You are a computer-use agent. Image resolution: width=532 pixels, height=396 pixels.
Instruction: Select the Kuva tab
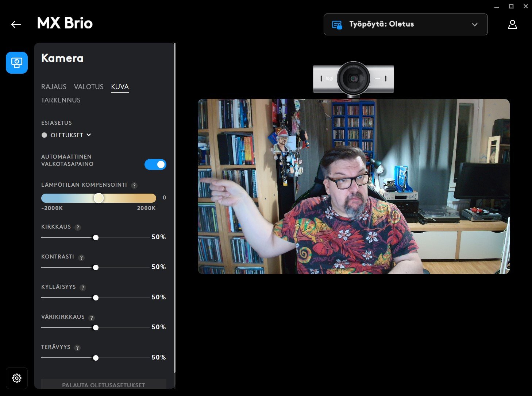click(x=120, y=87)
